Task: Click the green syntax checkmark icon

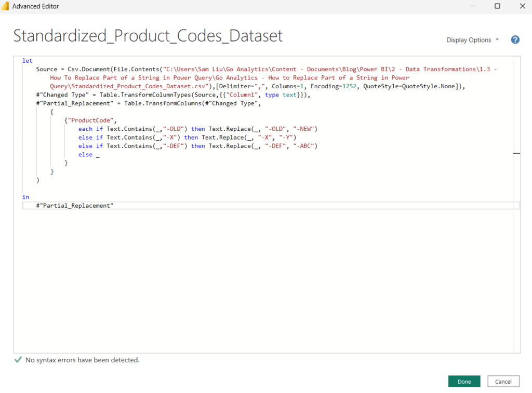Action: (18, 360)
